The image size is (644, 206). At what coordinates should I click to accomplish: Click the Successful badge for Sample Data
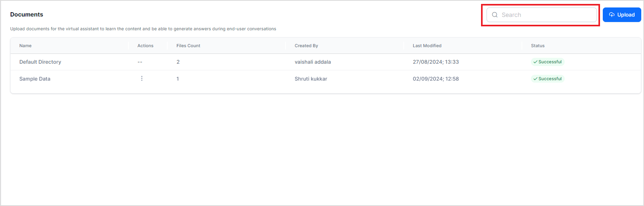coord(548,79)
